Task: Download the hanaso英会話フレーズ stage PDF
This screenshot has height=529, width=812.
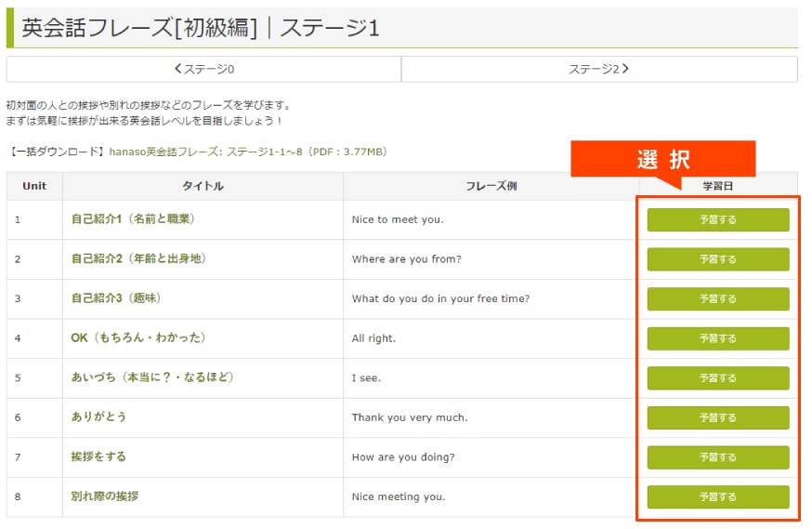Action: [248, 152]
